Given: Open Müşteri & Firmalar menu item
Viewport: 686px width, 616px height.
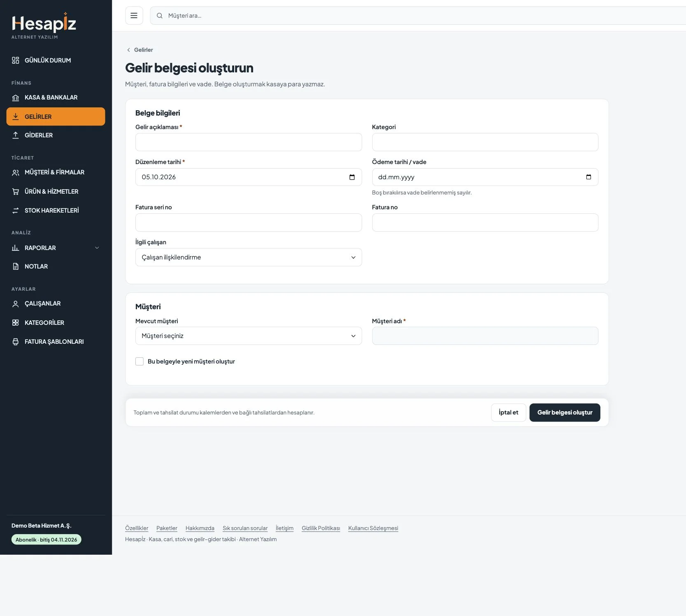Looking at the screenshot, I should (x=56, y=172).
